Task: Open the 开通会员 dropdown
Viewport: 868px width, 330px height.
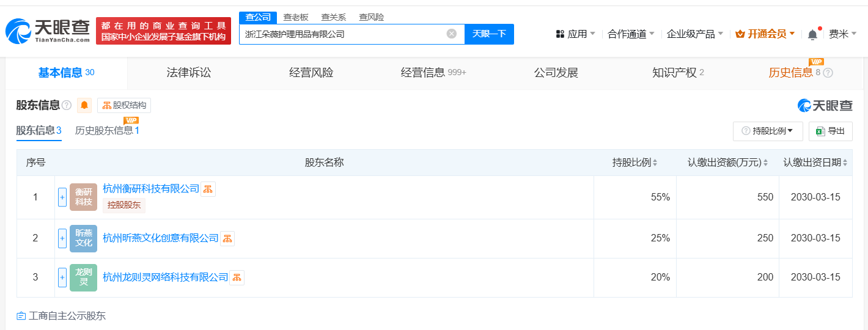Action: [765, 34]
